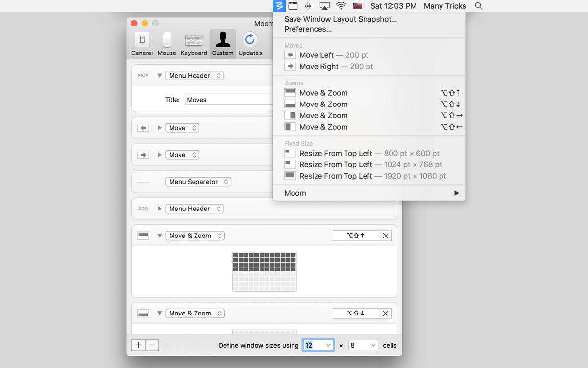Open the Bluetooth status menu
The width and height of the screenshot is (588, 368).
[x=308, y=6]
